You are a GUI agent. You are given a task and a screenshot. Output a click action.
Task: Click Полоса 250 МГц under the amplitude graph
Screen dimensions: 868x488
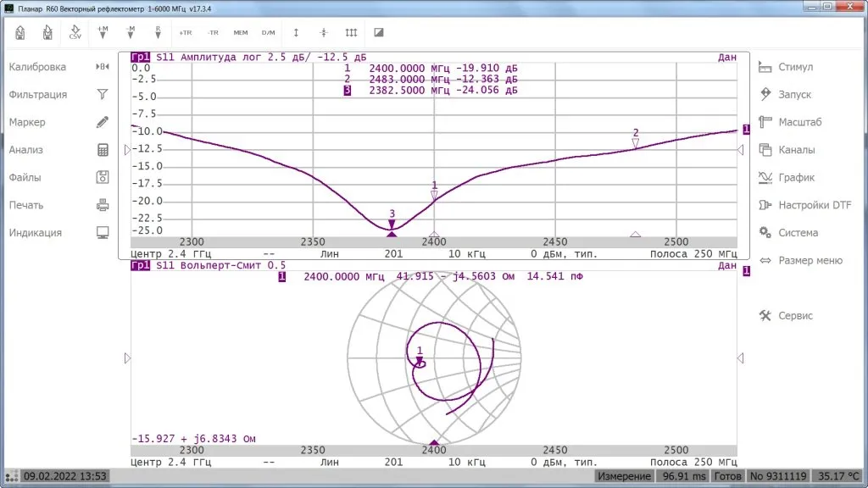point(693,254)
